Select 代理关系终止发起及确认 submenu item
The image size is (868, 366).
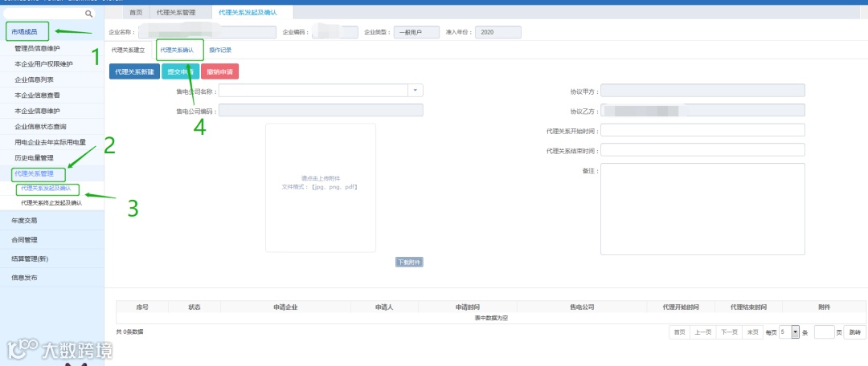click(x=51, y=203)
